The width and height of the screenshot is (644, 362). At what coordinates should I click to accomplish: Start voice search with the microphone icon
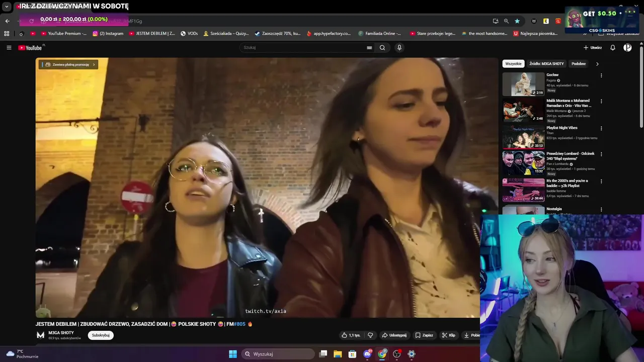pos(399,48)
